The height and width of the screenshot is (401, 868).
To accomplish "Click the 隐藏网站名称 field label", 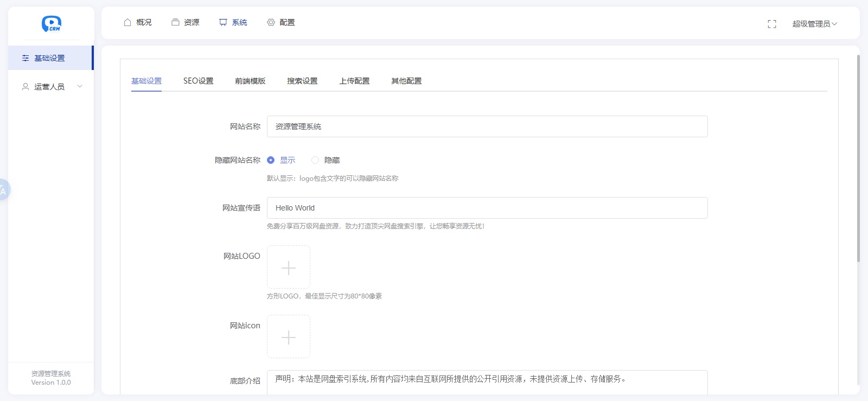I will coord(238,160).
